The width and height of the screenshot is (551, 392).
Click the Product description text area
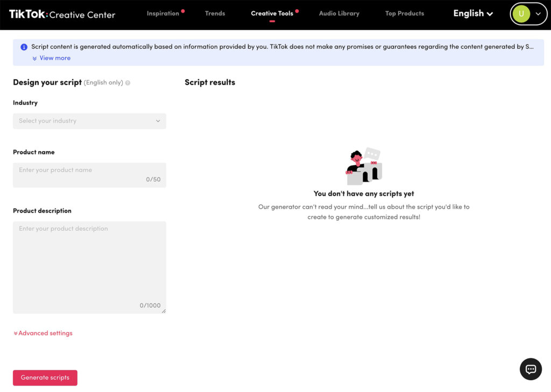tap(89, 263)
